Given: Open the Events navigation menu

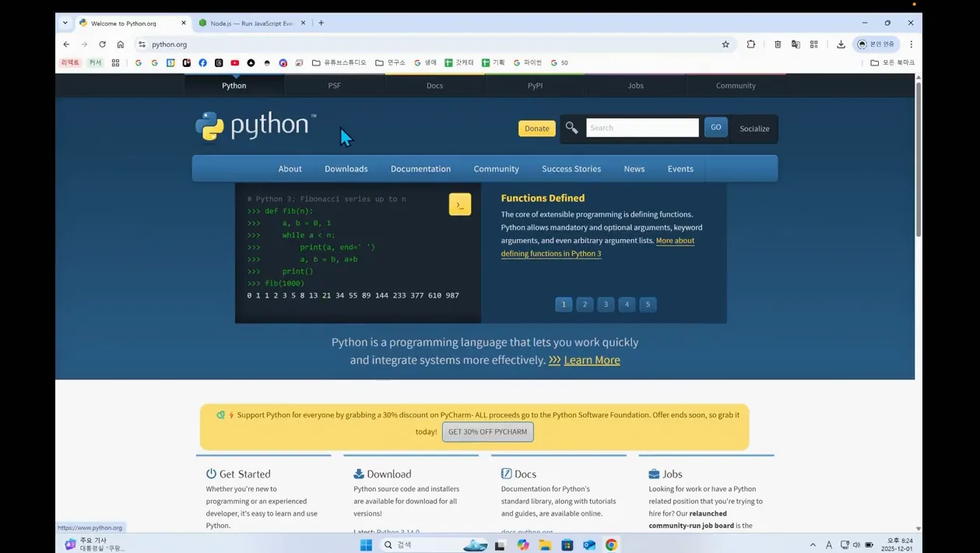Looking at the screenshot, I should pyautogui.click(x=680, y=168).
